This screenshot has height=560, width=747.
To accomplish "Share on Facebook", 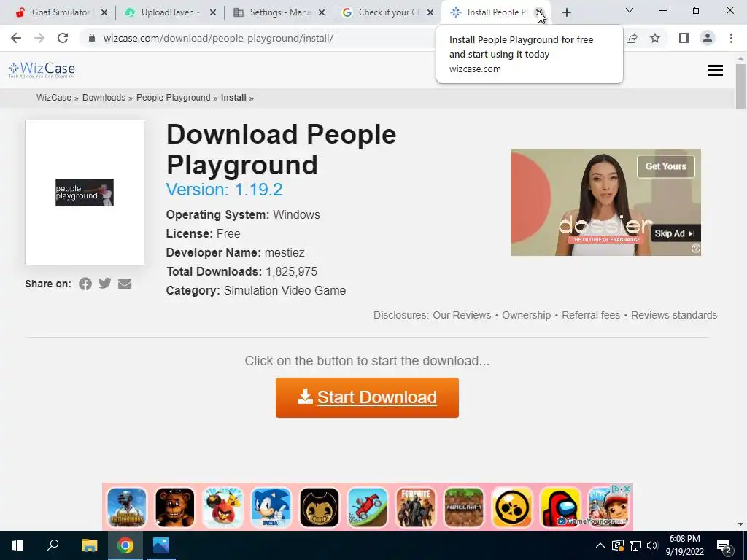I will [x=85, y=284].
